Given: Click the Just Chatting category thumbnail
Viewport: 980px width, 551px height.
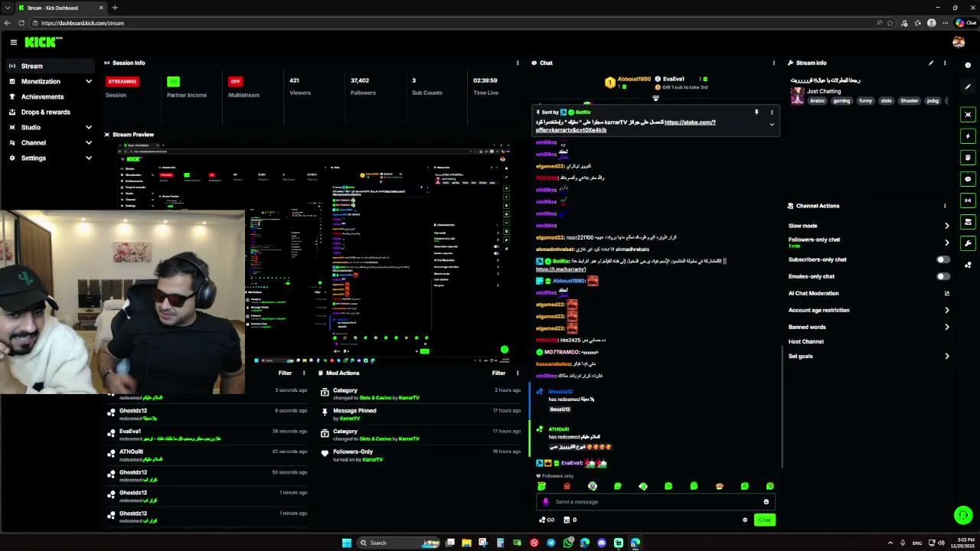Looking at the screenshot, I should pyautogui.click(x=797, y=96).
